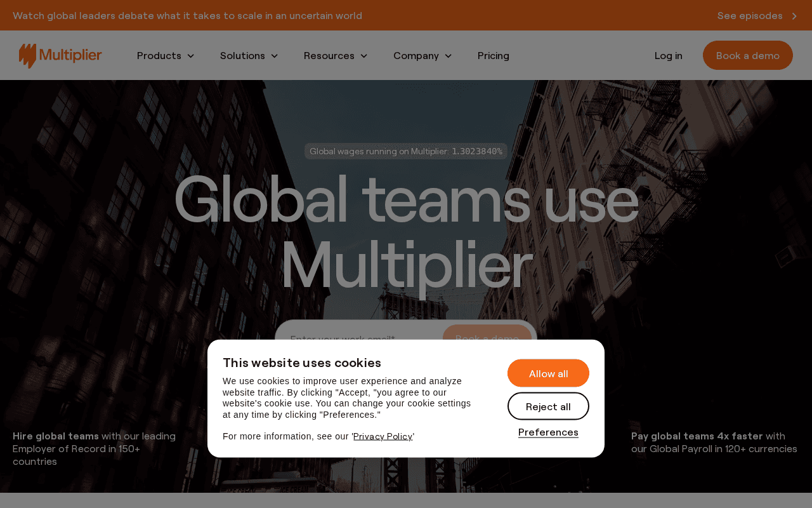Reject all cookies
The image size is (812, 508).
pos(548,406)
